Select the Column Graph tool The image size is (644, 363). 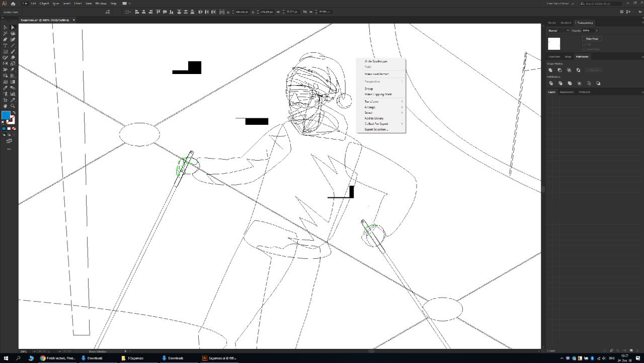13,94
